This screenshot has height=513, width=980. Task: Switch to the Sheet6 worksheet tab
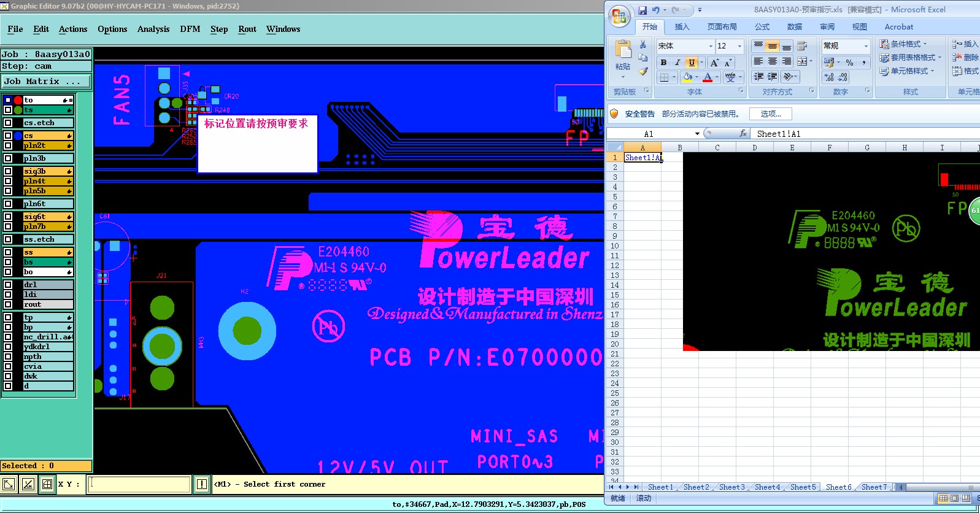pyautogui.click(x=838, y=487)
